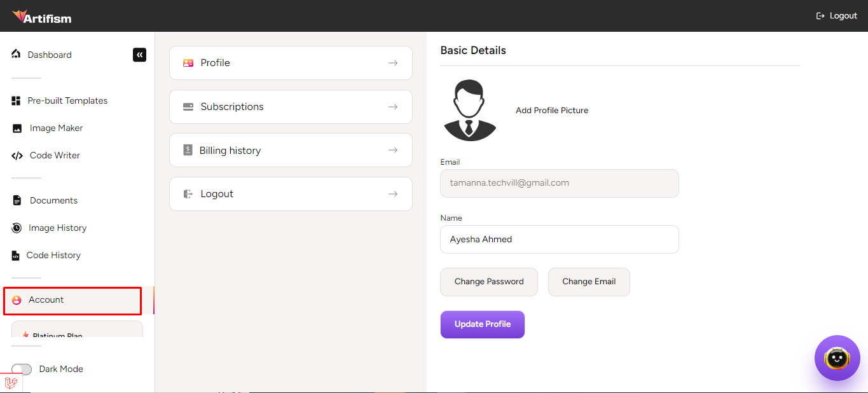The image size is (868, 393).
Task: Click the Change Password button
Action: click(488, 282)
